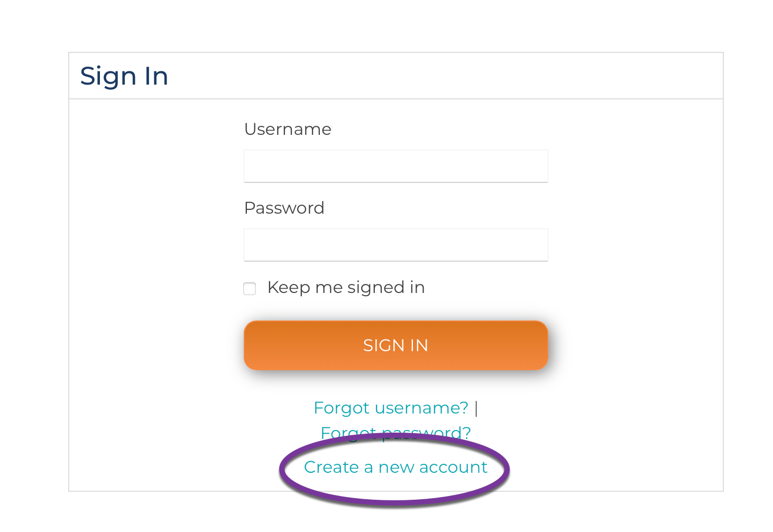
Task: Click Forgot username to recover your username
Action: (391, 407)
